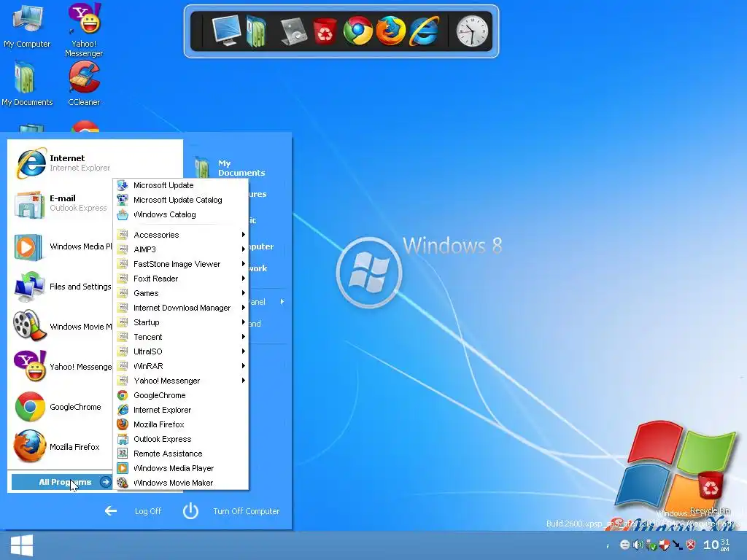The height and width of the screenshot is (560, 747).
Task: Expand the AIMP3 program folder
Action: 181,249
